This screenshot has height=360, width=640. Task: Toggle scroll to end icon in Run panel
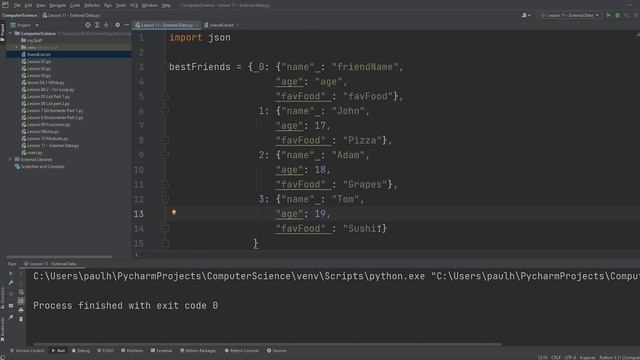(21, 301)
